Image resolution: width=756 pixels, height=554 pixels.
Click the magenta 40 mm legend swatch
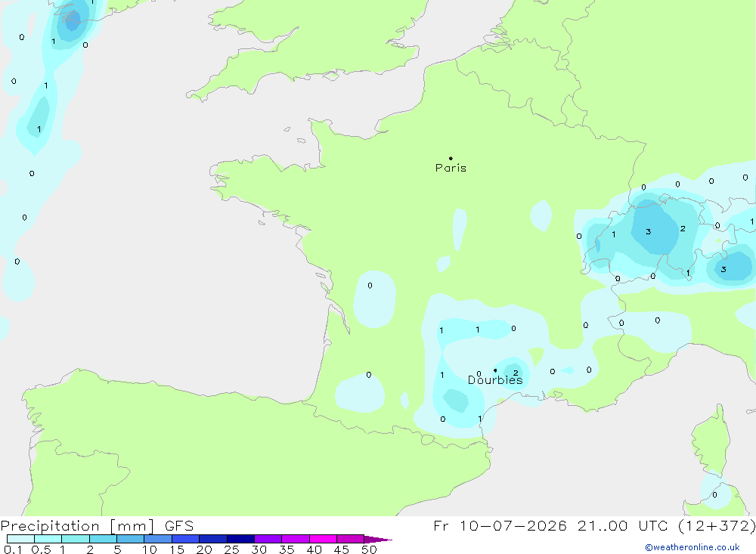click(x=323, y=539)
